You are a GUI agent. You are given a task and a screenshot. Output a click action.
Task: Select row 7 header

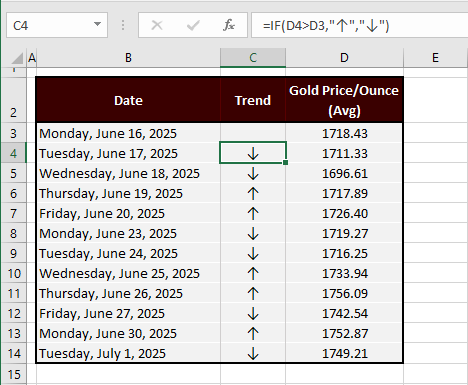[x=13, y=213]
